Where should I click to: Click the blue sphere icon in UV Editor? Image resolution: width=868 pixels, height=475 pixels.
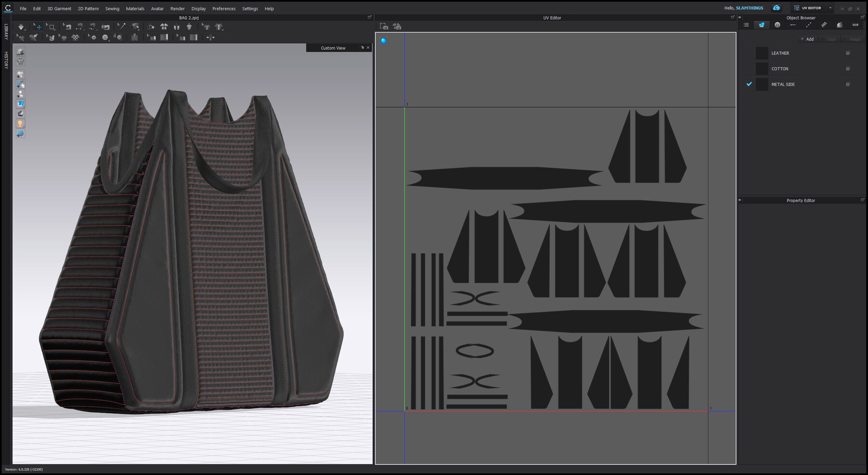click(383, 41)
